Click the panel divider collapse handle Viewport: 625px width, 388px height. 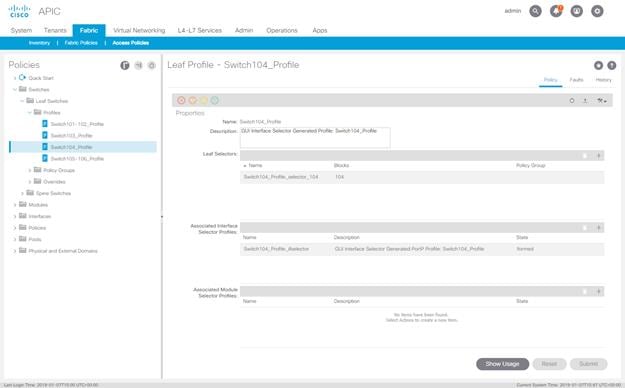coord(162,217)
